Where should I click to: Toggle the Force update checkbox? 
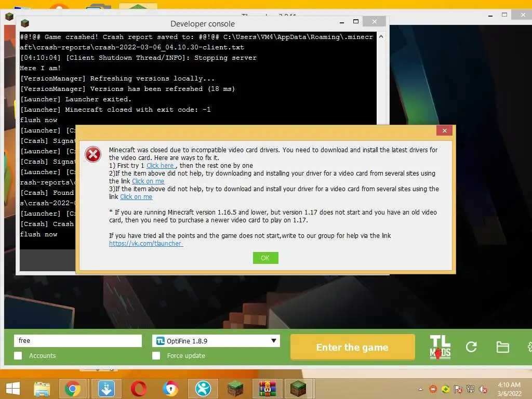pos(156,355)
